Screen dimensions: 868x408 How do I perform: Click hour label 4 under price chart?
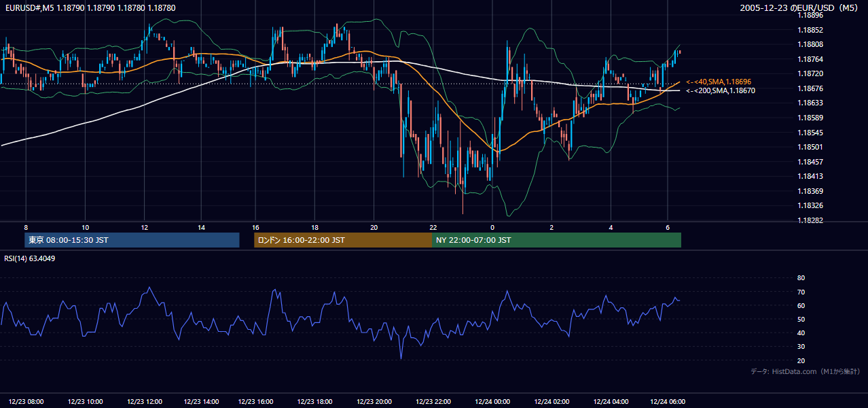tap(611, 227)
